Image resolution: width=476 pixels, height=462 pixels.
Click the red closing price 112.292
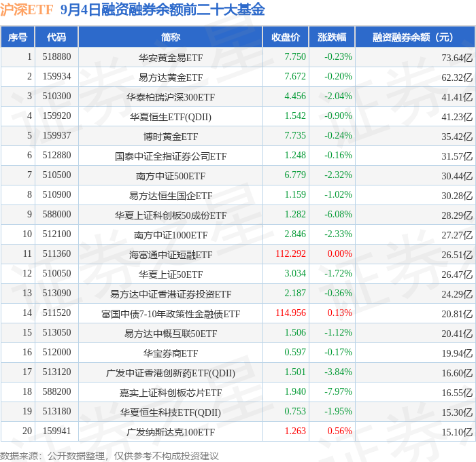click(x=290, y=254)
